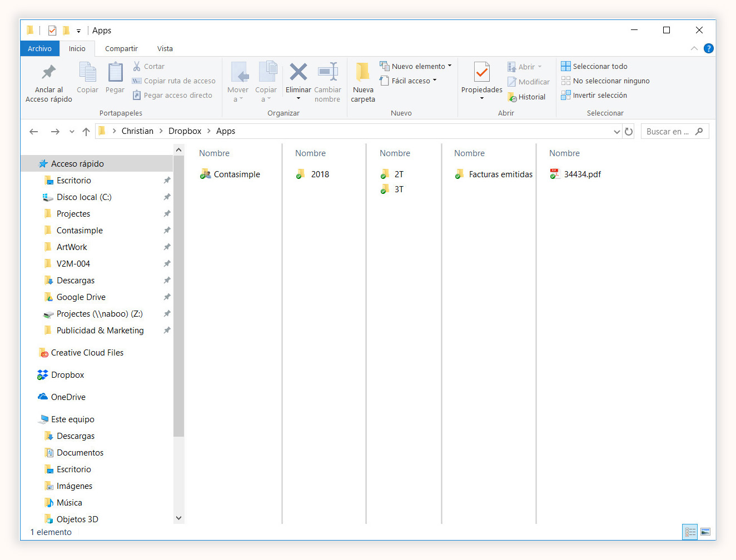Customize the quick access toolbar dropdown

pos(78,31)
